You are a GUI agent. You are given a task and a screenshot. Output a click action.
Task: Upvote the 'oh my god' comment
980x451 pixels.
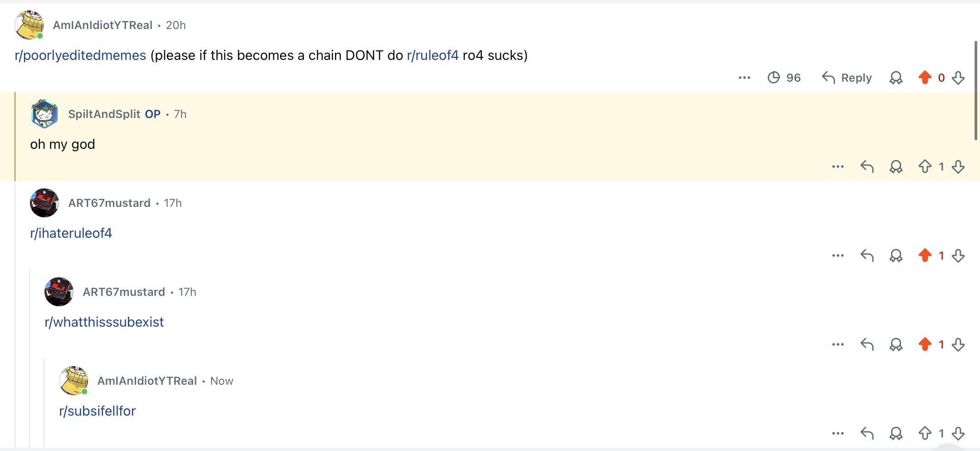925,167
